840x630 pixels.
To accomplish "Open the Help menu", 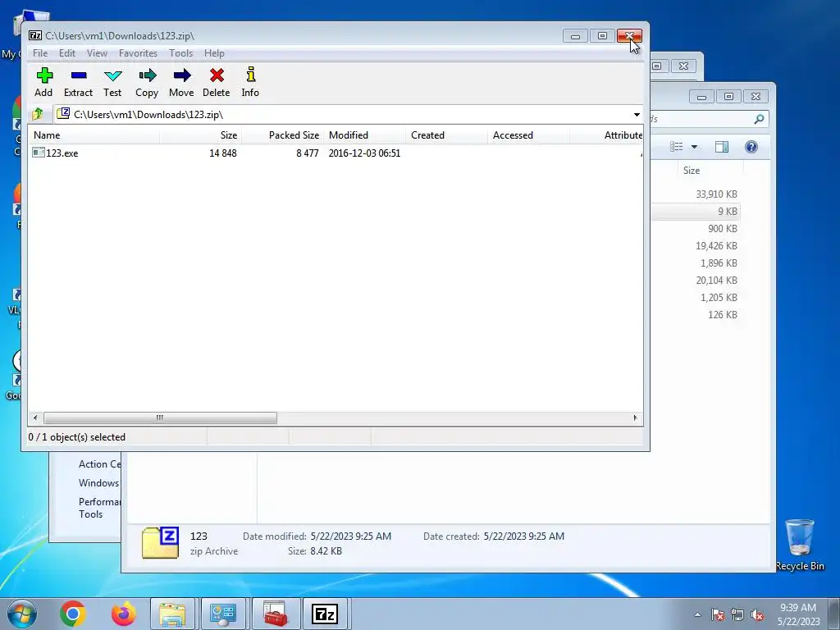I will pos(214,53).
